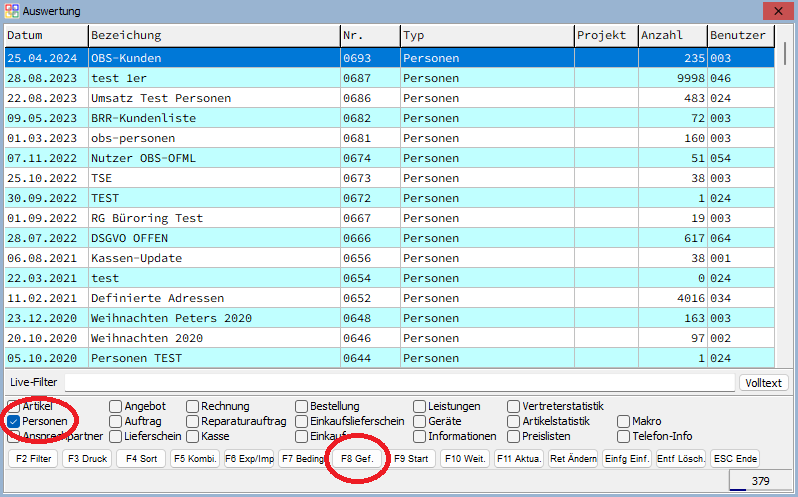Start evaluation with F9 Start

pos(412,459)
